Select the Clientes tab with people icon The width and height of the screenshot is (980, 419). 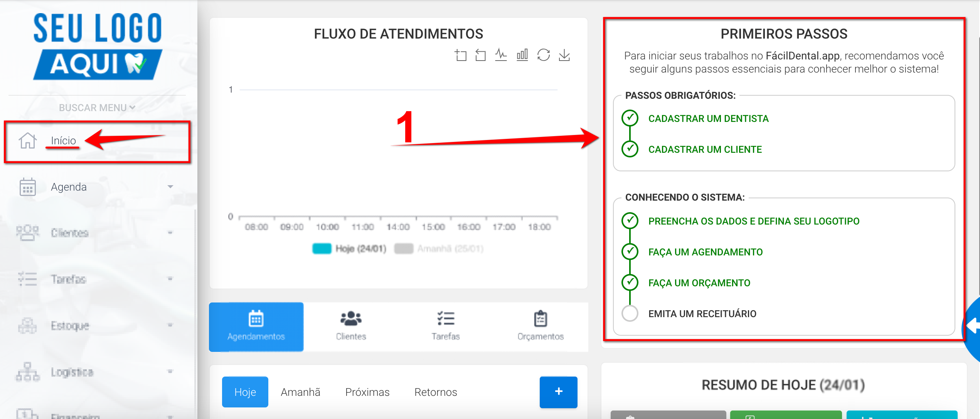351,327
